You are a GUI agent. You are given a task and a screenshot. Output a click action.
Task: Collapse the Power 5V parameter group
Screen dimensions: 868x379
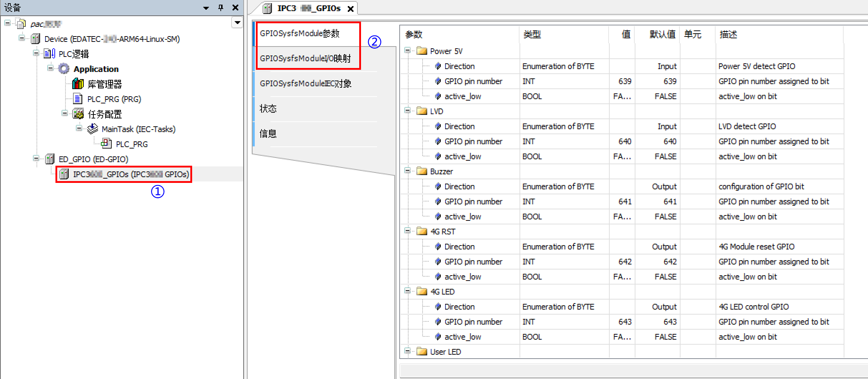click(x=408, y=50)
